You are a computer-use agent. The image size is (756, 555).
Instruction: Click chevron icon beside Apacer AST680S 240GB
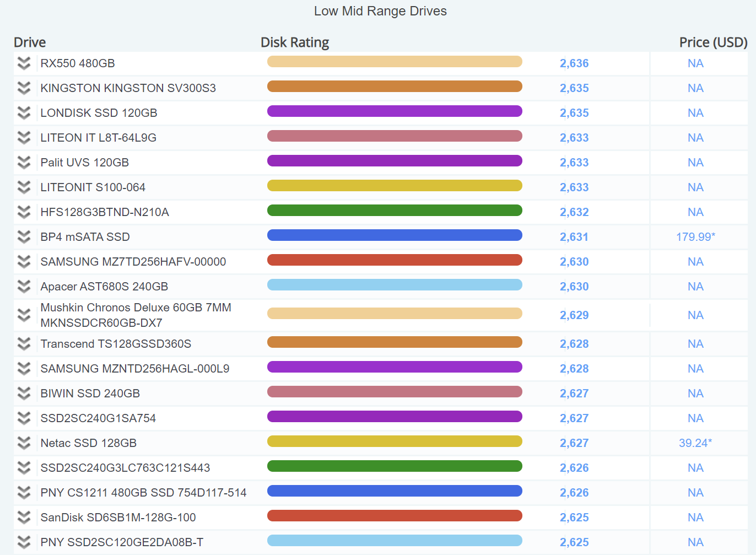coord(24,287)
